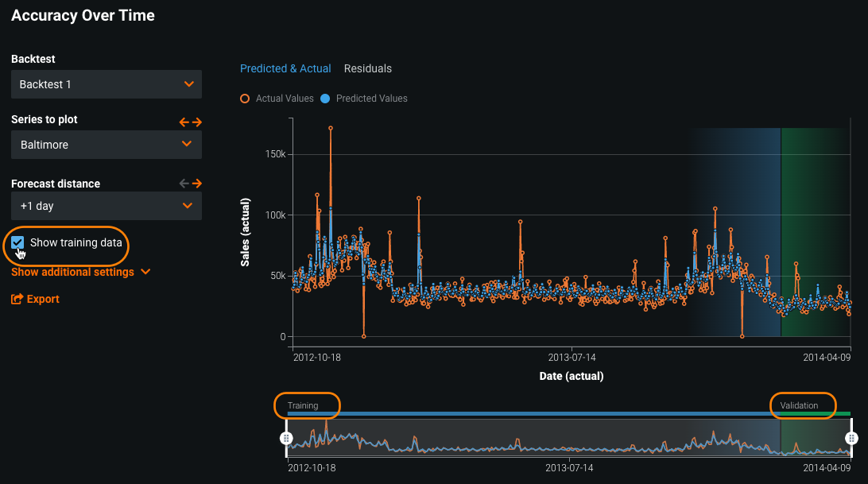Viewport: 868px width, 484px height.
Task: Open the Baltimore series dropdown
Action: pyautogui.click(x=107, y=145)
